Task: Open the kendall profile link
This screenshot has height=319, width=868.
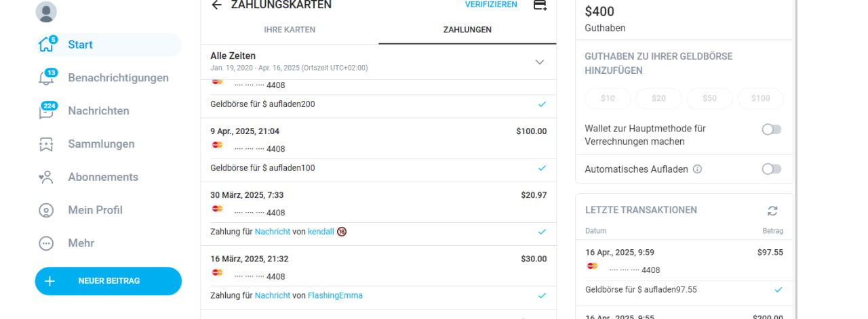Action: 321,232
